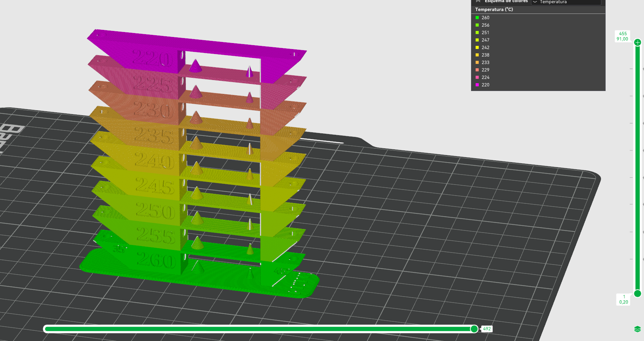This screenshot has width=644, height=341.
Task: Collapse the Esquema de colores legend panel
Action: [478, 1]
